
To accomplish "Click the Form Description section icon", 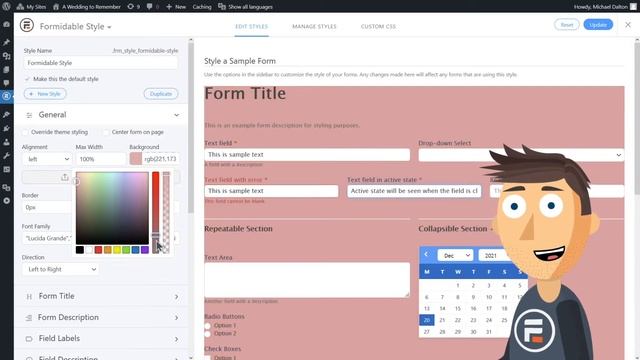I will click(x=29, y=318).
